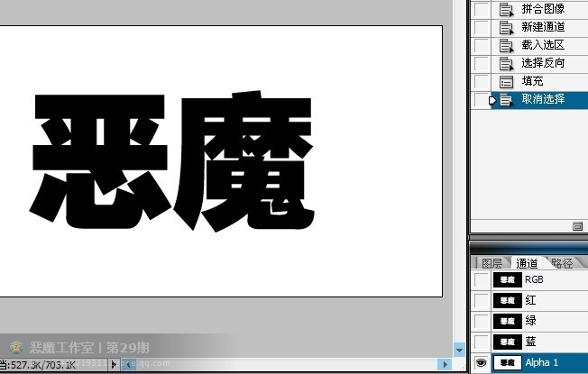This screenshot has height=374, width=588.
Task: Toggle the 载入选区 step checkbox
Action: 481,45
